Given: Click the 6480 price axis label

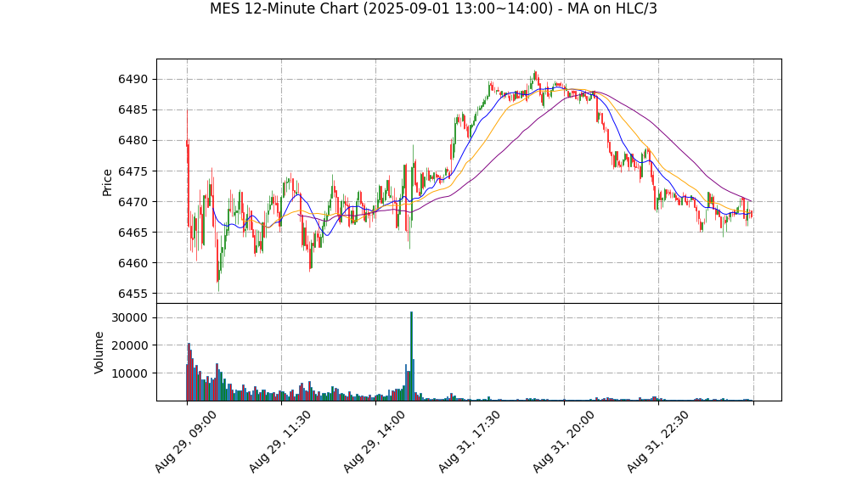Looking at the screenshot, I should [132, 141].
